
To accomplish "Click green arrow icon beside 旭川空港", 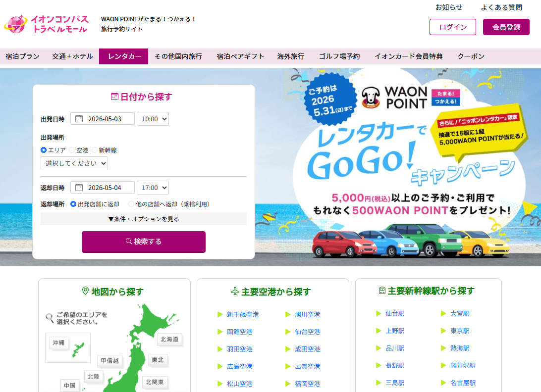I will coord(288,314).
